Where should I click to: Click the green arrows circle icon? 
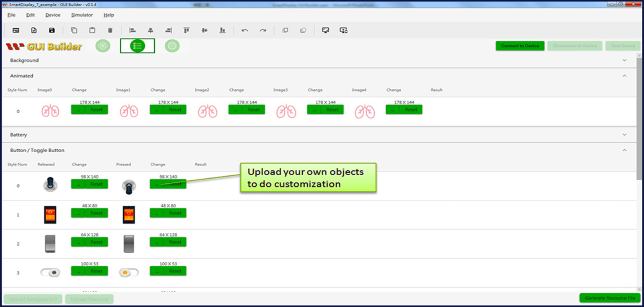pos(104,46)
